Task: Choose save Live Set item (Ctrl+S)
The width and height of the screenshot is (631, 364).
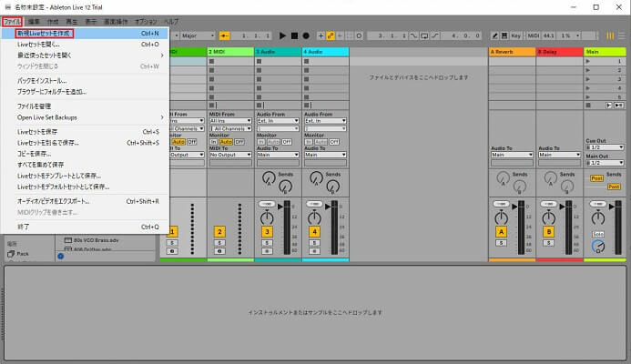Action: (86, 132)
